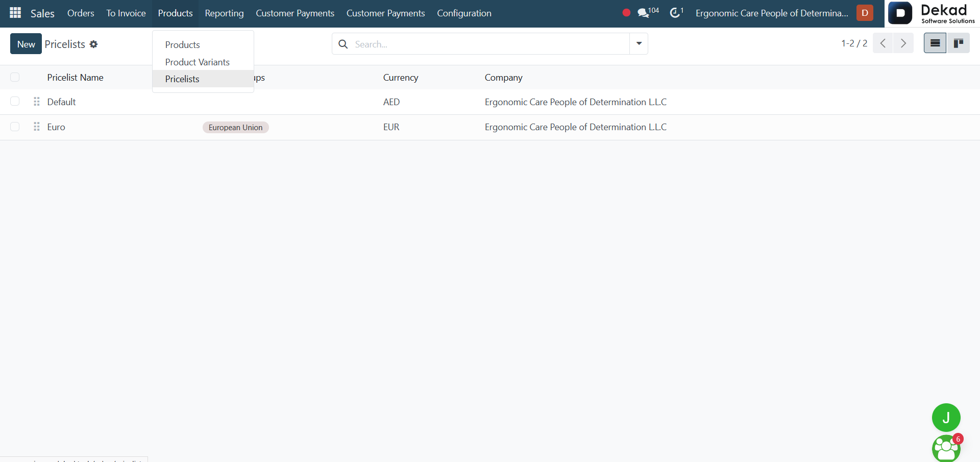
Task: Open the Products top menu
Action: pos(175,13)
